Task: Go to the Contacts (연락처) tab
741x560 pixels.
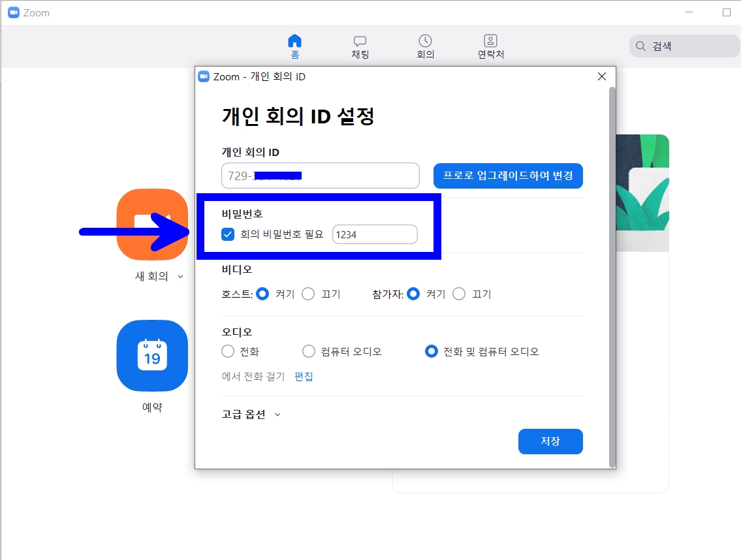Action: (490, 46)
